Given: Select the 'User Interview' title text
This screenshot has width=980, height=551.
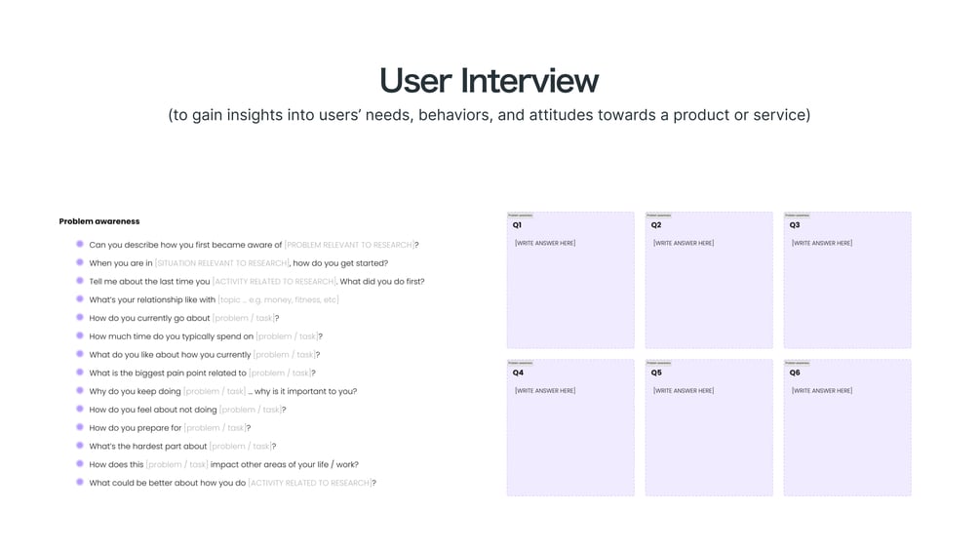Looking at the screenshot, I should click(490, 81).
